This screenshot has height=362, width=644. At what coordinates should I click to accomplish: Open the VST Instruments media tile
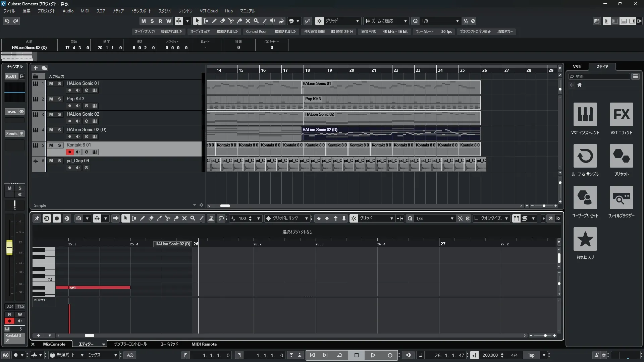[585, 114]
